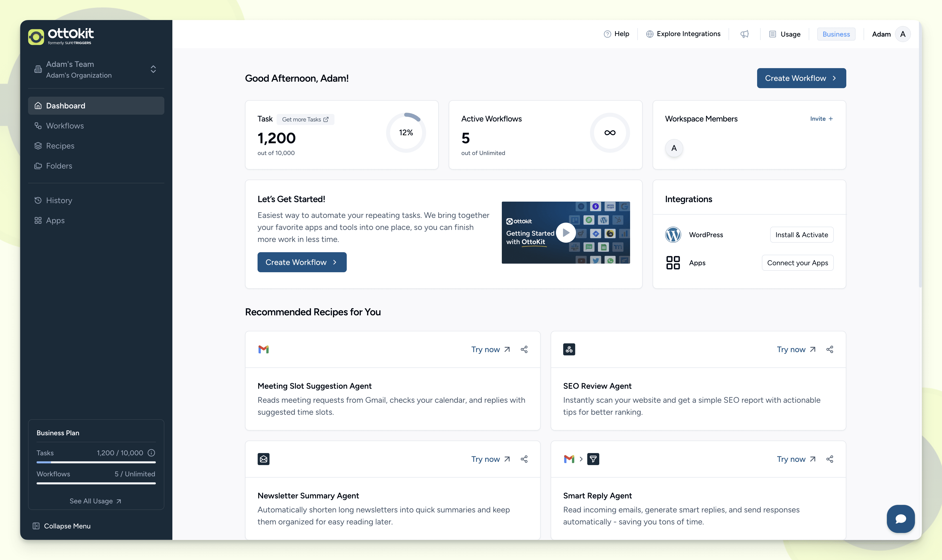The height and width of the screenshot is (560, 942).
Task: Click the announcements megaphone icon
Action: tap(744, 34)
